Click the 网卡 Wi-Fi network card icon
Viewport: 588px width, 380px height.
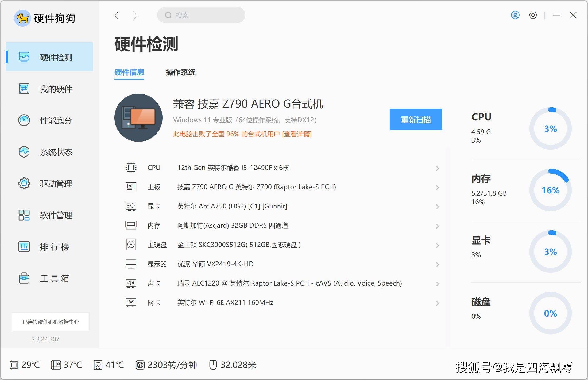131,302
